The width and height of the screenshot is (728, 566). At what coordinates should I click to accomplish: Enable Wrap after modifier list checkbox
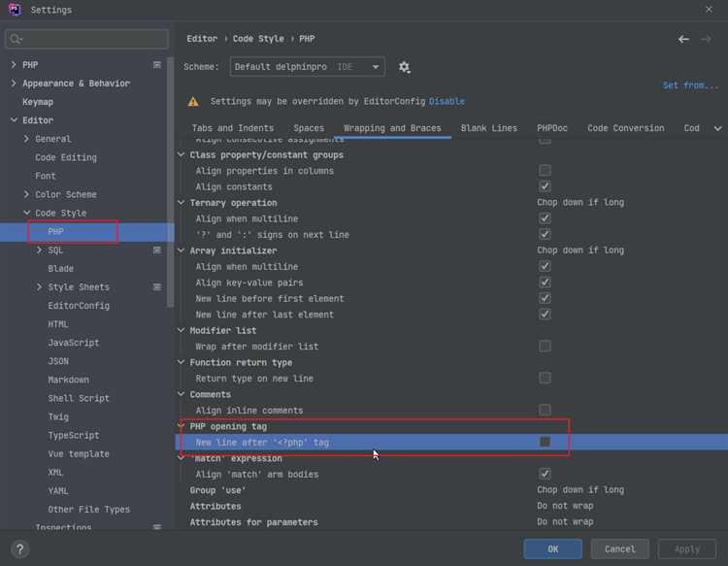click(x=545, y=346)
